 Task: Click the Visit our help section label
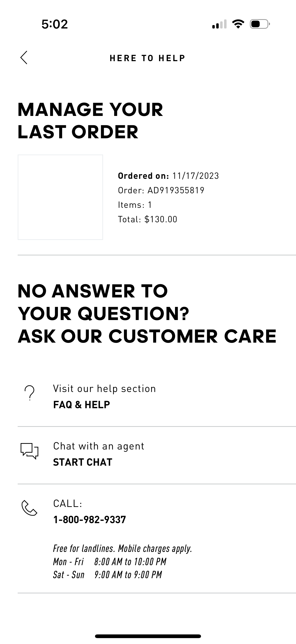point(104,389)
